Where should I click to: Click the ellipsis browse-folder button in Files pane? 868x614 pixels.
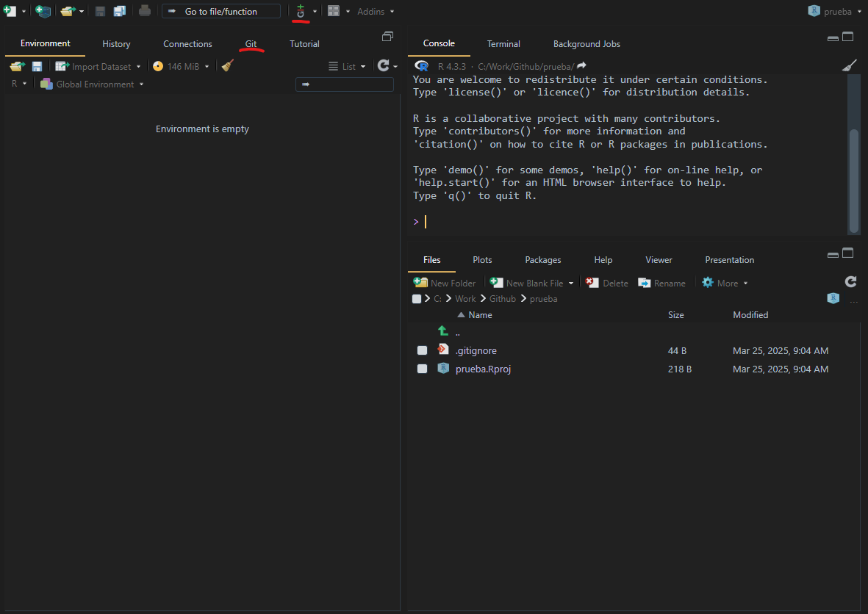[x=854, y=301]
